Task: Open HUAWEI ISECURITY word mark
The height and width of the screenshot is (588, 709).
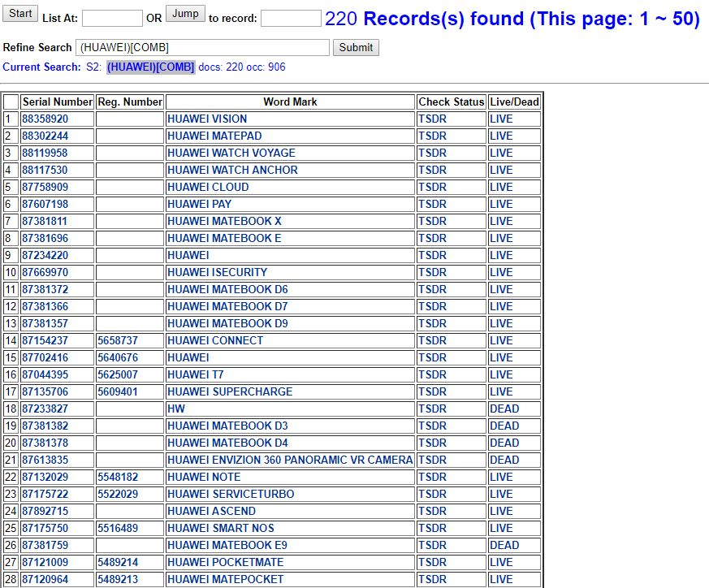Action: [217, 272]
